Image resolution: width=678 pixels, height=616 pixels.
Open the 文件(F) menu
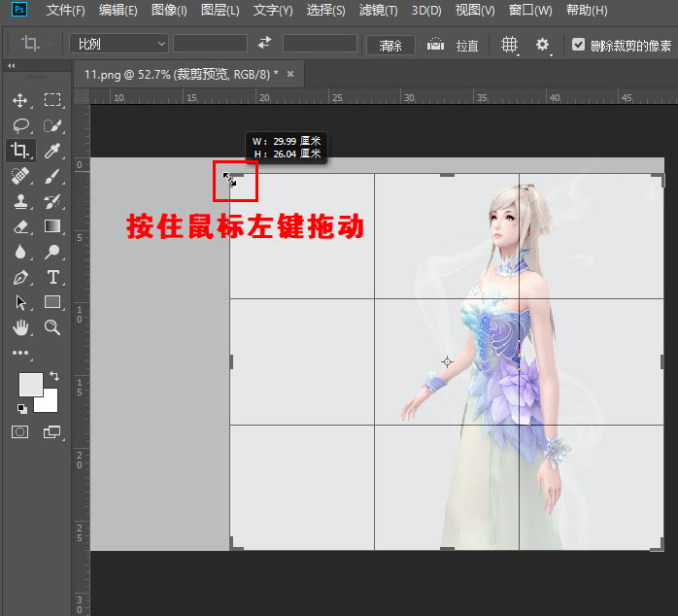click(x=66, y=10)
